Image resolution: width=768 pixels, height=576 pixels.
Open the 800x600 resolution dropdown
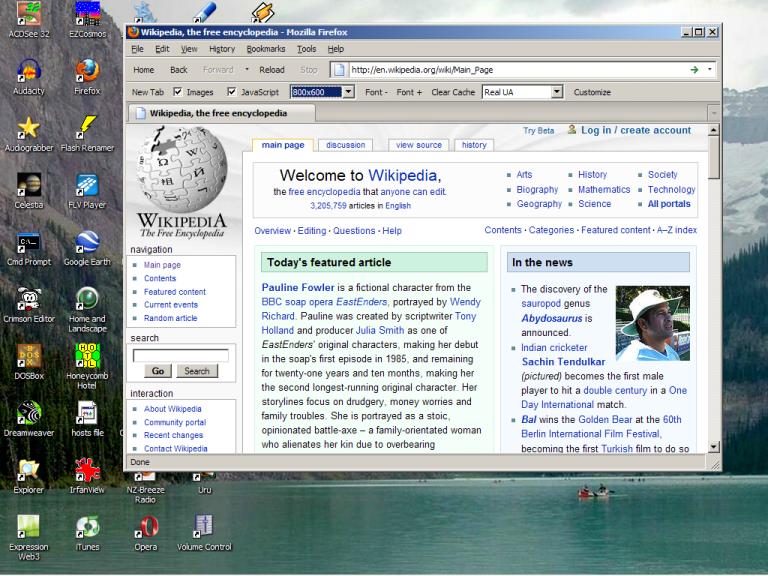pyautogui.click(x=348, y=92)
